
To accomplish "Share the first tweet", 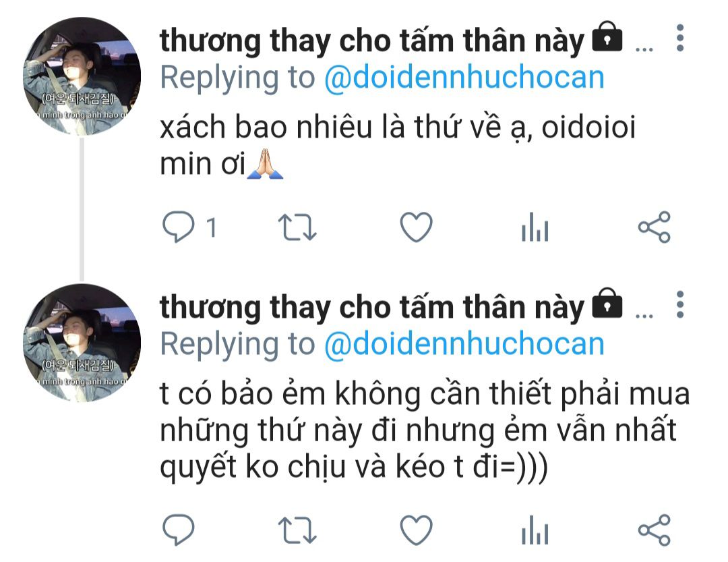I will pos(654,227).
